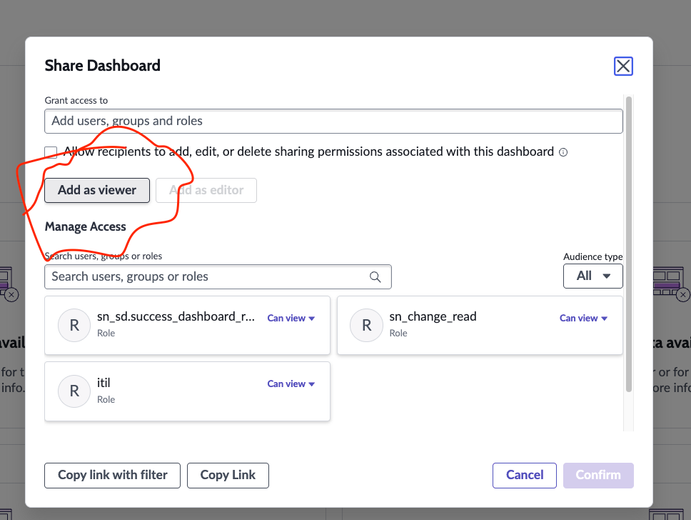Image resolution: width=691 pixels, height=520 pixels.
Task: Click the R avatar of itil role
Action: [74, 391]
